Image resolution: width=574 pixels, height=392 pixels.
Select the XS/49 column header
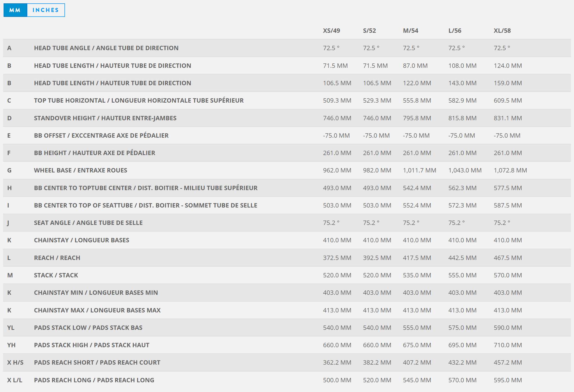(332, 31)
